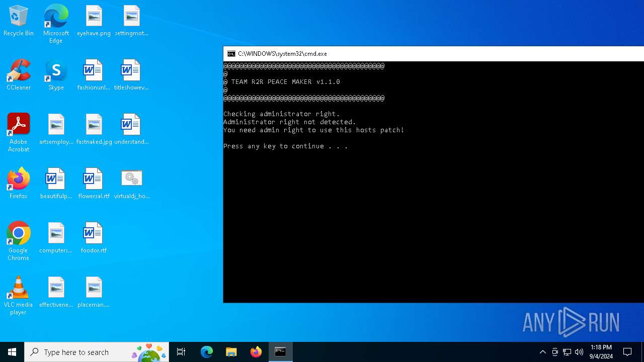The height and width of the screenshot is (362, 644).
Task: Open the volume control tray icon
Action: point(579,352)
